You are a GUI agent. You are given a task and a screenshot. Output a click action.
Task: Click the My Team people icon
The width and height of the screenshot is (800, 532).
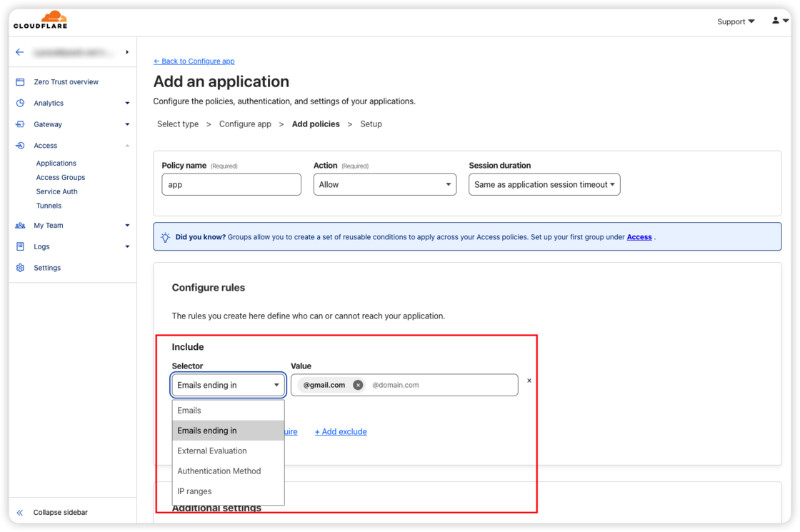click(x=21, y=226)
